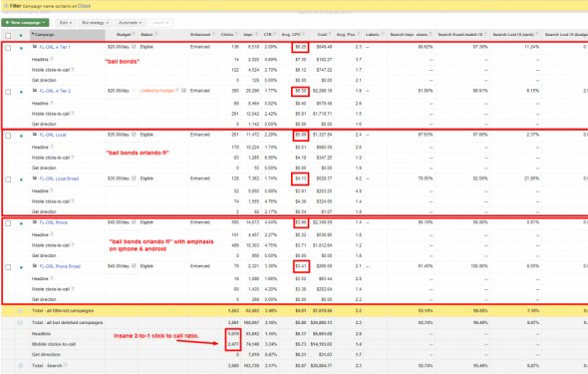Click $35.00/day budget of FL-ORL Local

[x=119, y=135]
